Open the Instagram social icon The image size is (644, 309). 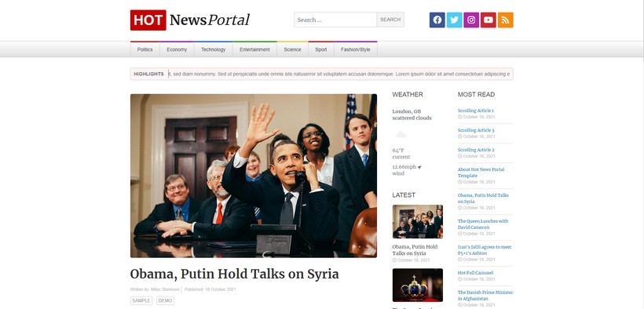471,20
